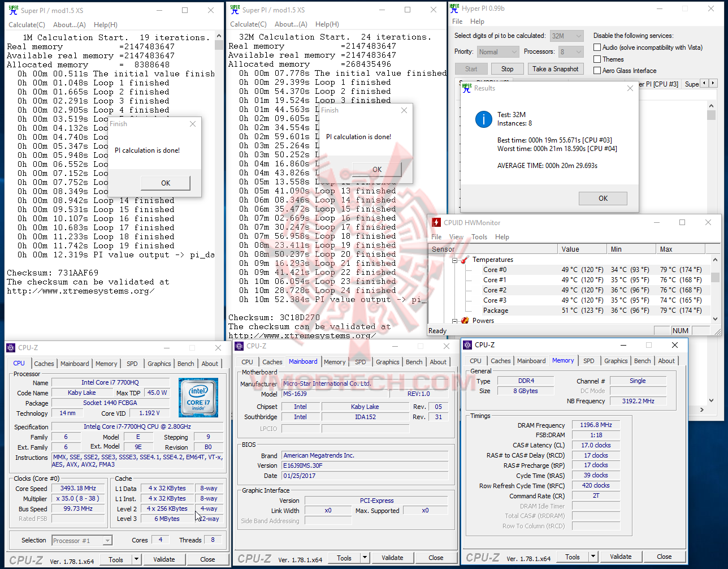This screenshot has height=569, width=728.
Task: Open the About...(A) menu in the 32M Super PI window
Action: pos(291,24)
